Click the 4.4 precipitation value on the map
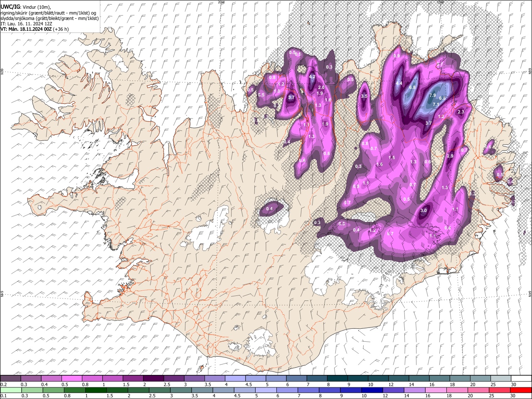 [399, 84]
